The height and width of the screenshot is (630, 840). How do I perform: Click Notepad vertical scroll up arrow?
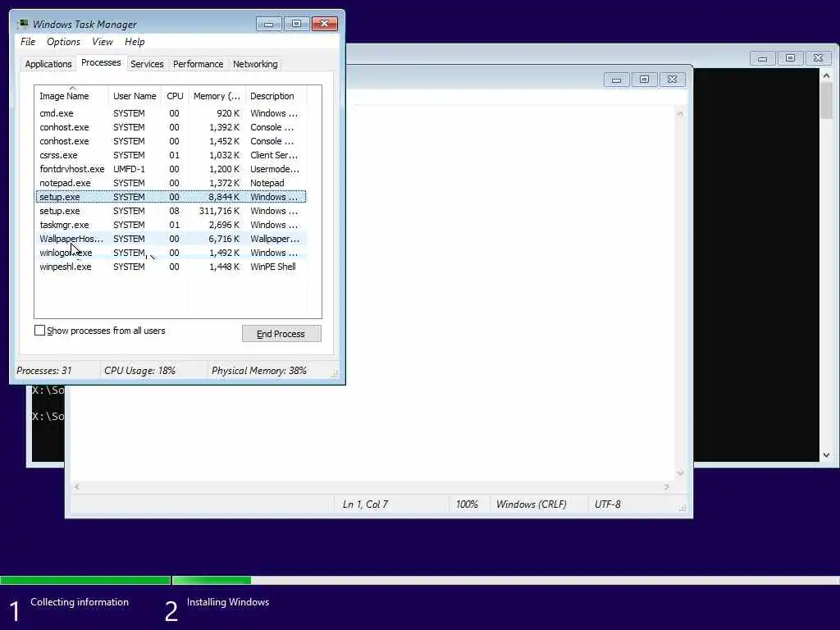(680, 113)
